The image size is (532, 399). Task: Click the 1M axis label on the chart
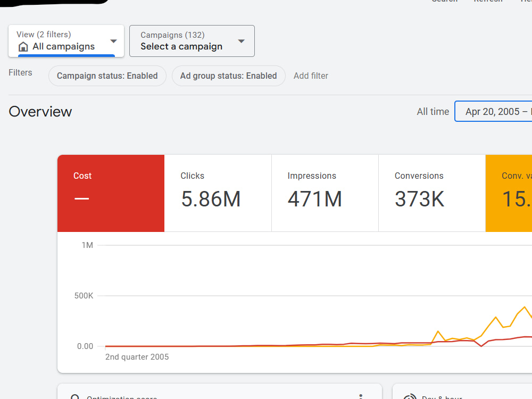pos(87,245)
